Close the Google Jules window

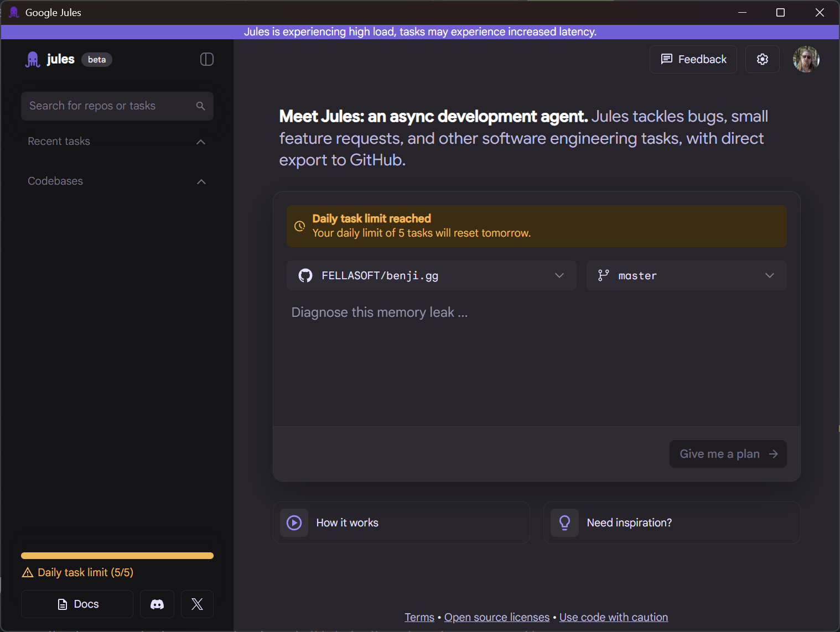click(820, 12)
